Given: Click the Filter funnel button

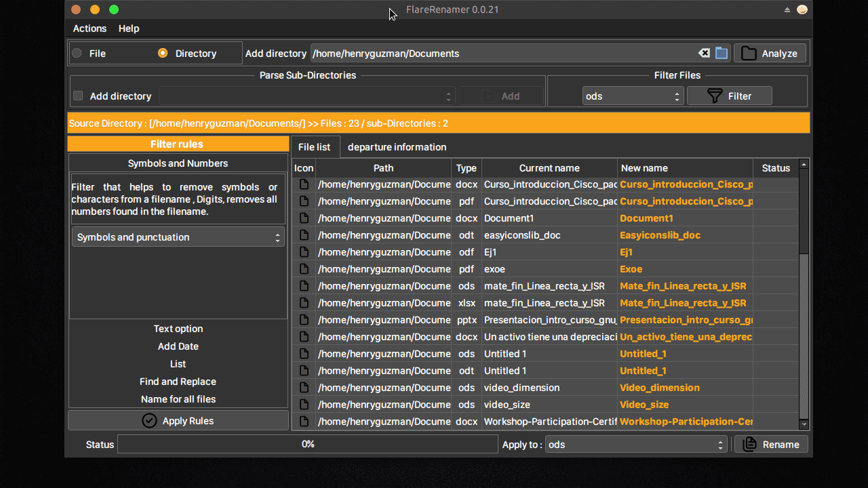Looking at the screenshot, I should tap(729, 96).
